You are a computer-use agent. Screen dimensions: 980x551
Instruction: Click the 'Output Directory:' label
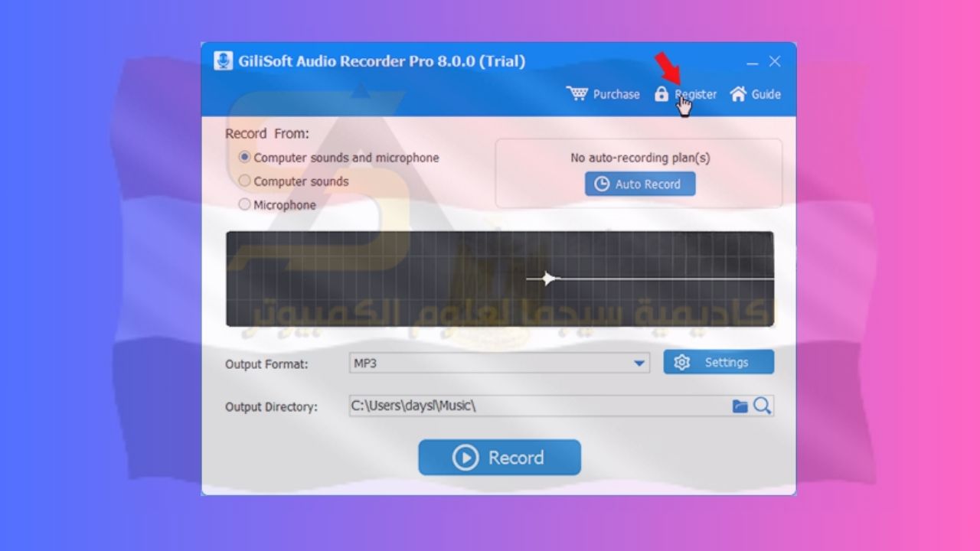click(271, 407)
